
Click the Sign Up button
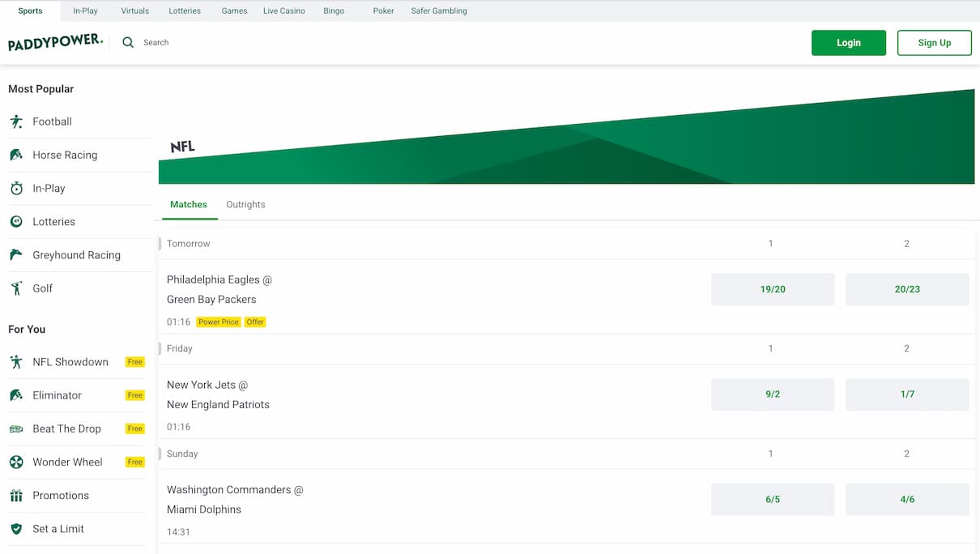pyautogui.click(x=934, y=42)
